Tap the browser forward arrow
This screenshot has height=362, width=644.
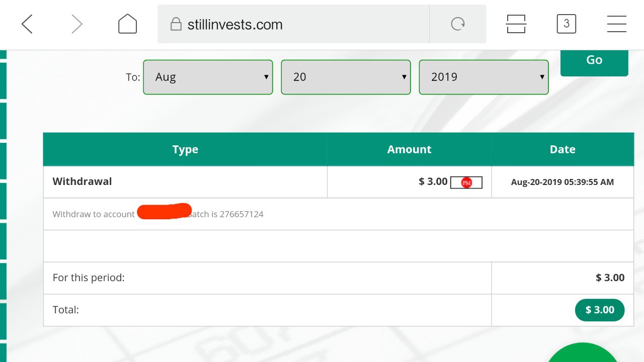pos(76,24)
